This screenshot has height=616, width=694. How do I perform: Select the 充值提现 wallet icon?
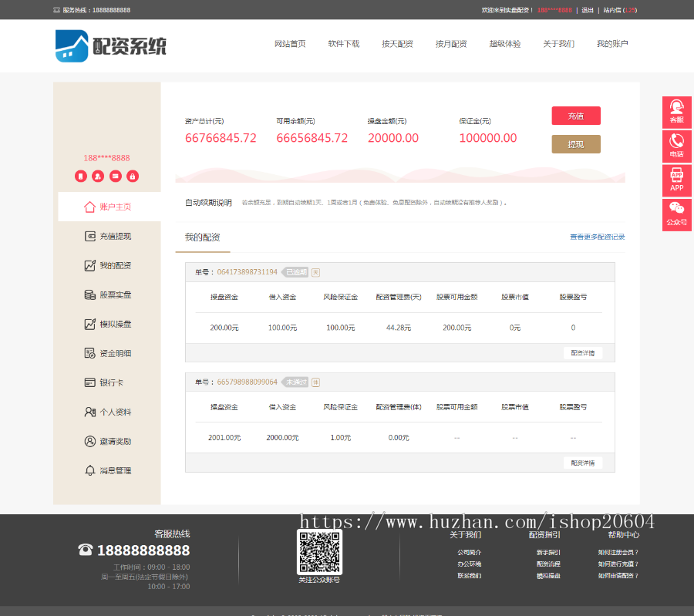pos(89,236)
